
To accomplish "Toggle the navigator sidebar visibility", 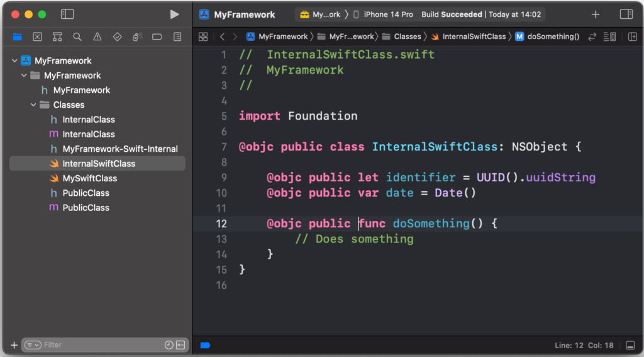I will coord(67,14).
